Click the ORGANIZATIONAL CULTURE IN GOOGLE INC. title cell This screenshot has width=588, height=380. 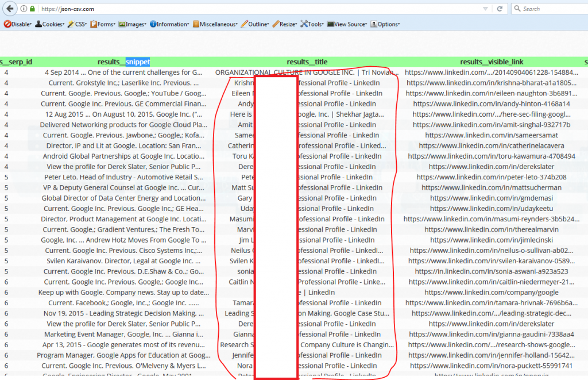(307, 72)
